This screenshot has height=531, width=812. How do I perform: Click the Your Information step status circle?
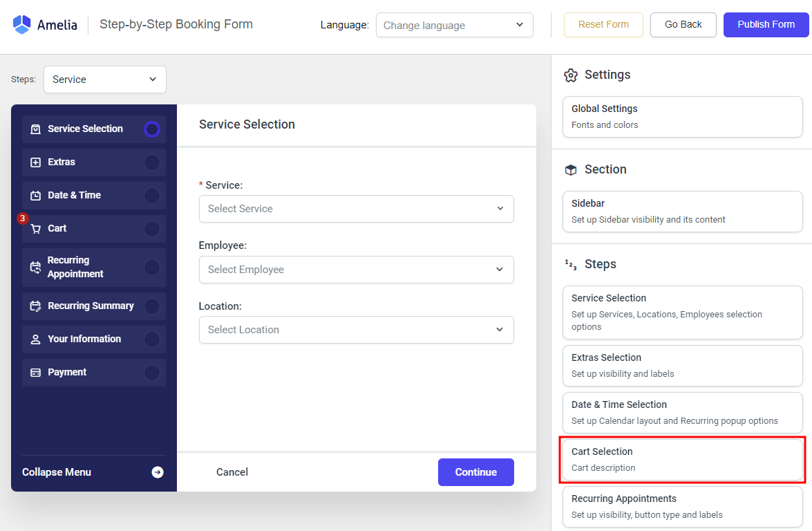pyautogui.click(x=152, y=339)
